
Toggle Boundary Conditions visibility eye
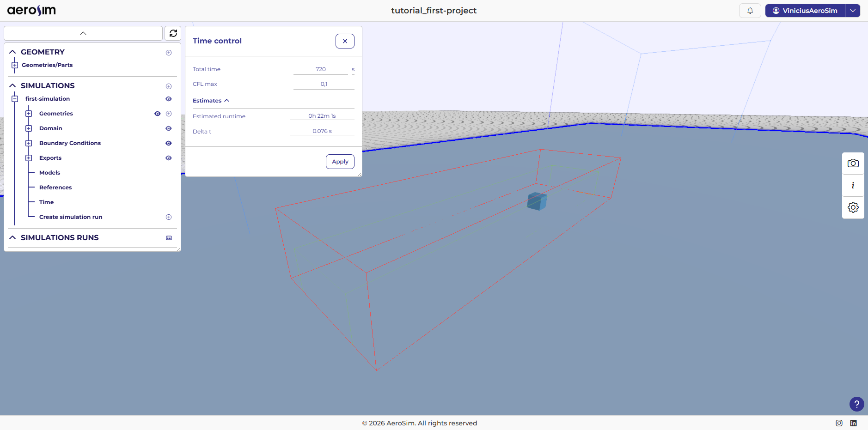169,143
